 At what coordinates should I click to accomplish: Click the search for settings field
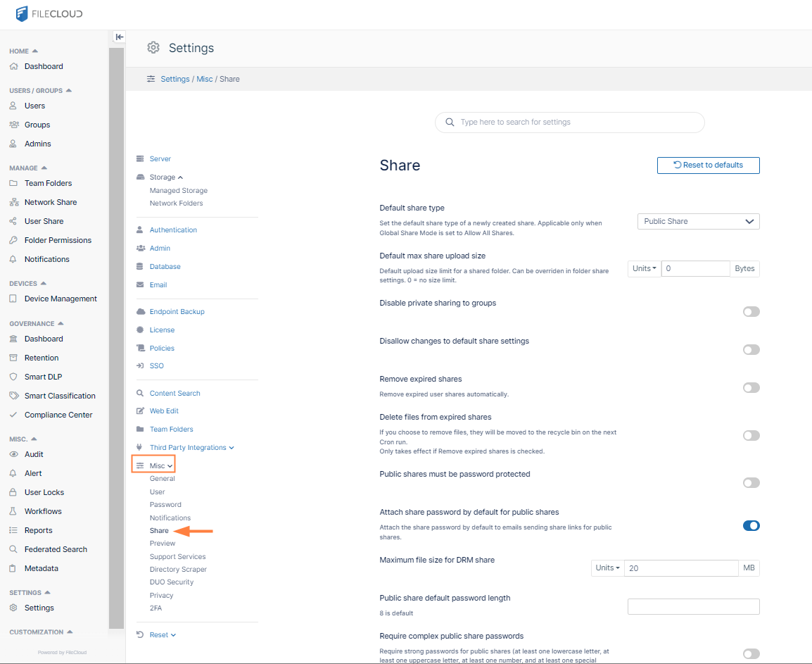(569, 123)
